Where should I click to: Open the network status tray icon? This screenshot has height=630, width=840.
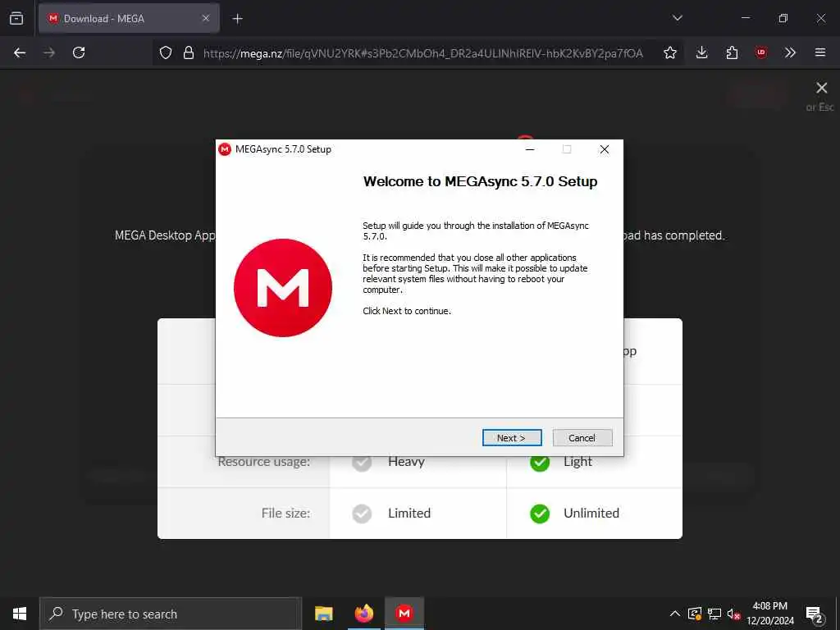[714, 614]
